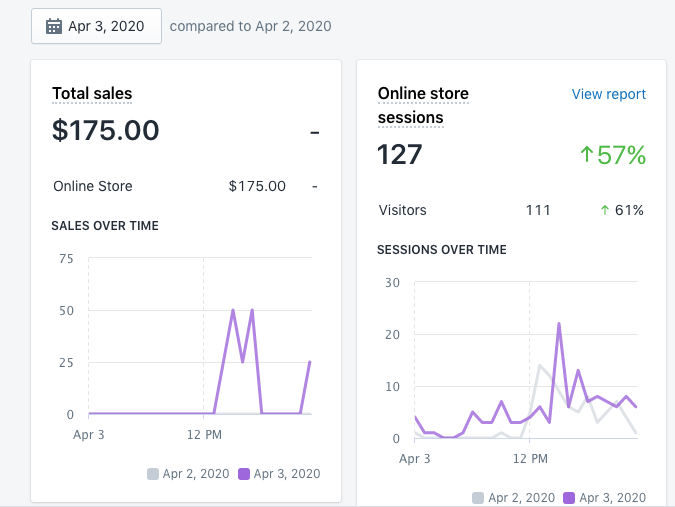The image size is (675, 507).
Task: Click purple Apr 3, 2020 swatch in sales legend
Action: 244,474
